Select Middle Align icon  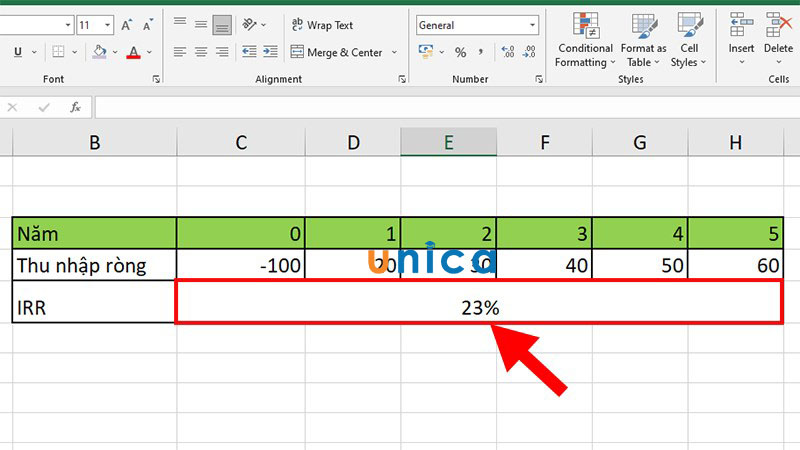[x=201, y=24]
